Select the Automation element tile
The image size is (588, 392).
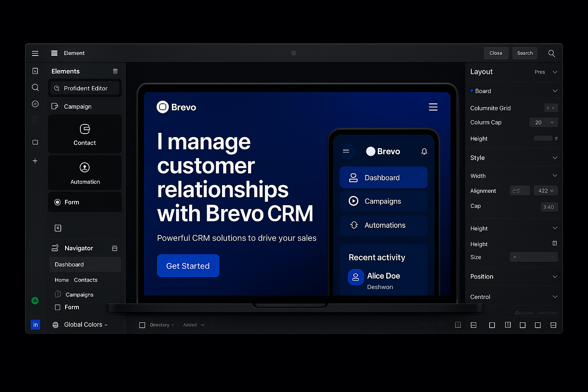(85, 173)
